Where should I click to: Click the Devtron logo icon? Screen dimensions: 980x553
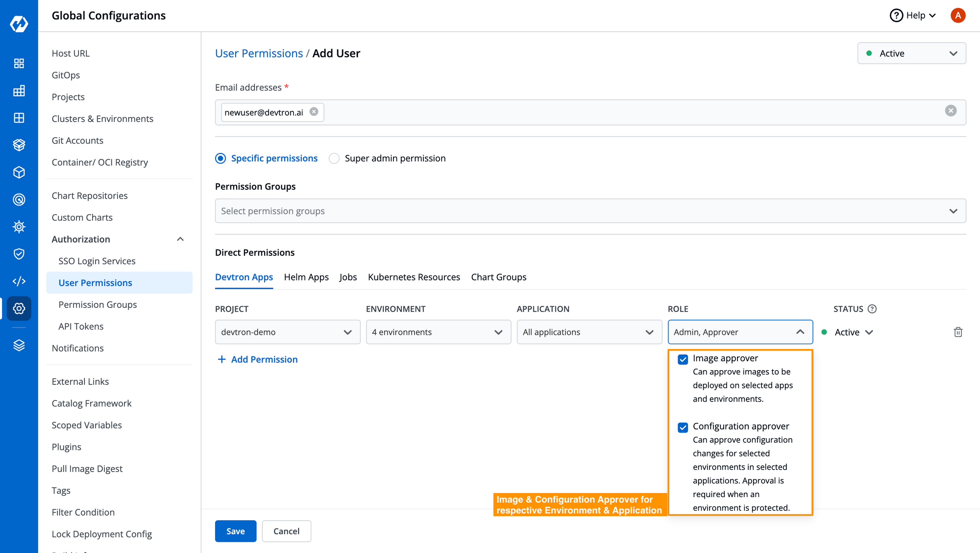pos(19,23)
